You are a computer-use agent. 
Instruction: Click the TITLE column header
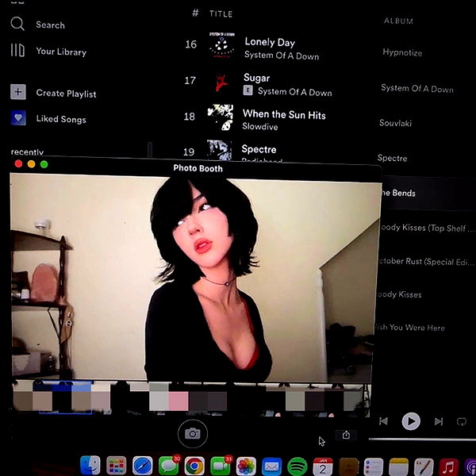[x=221, y=14]
